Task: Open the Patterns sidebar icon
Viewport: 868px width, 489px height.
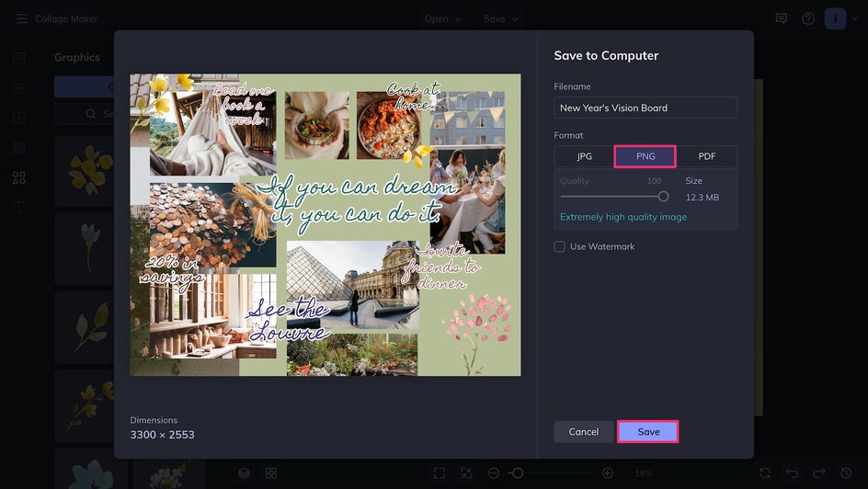Action: 18,148
